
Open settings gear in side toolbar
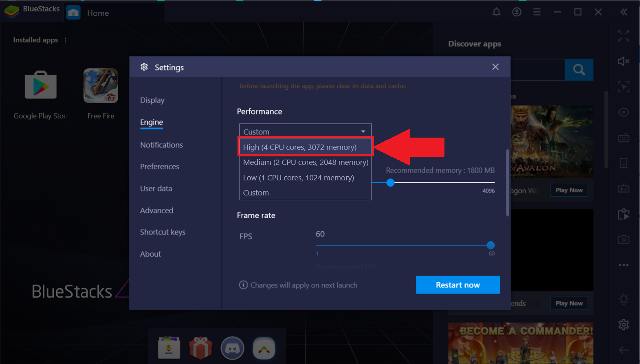point(624,325)
